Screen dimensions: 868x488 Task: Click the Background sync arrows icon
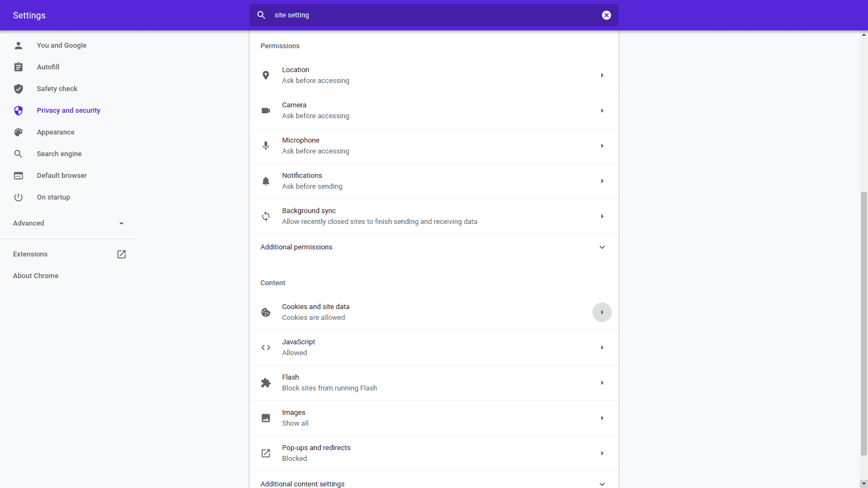pos(266,216)
